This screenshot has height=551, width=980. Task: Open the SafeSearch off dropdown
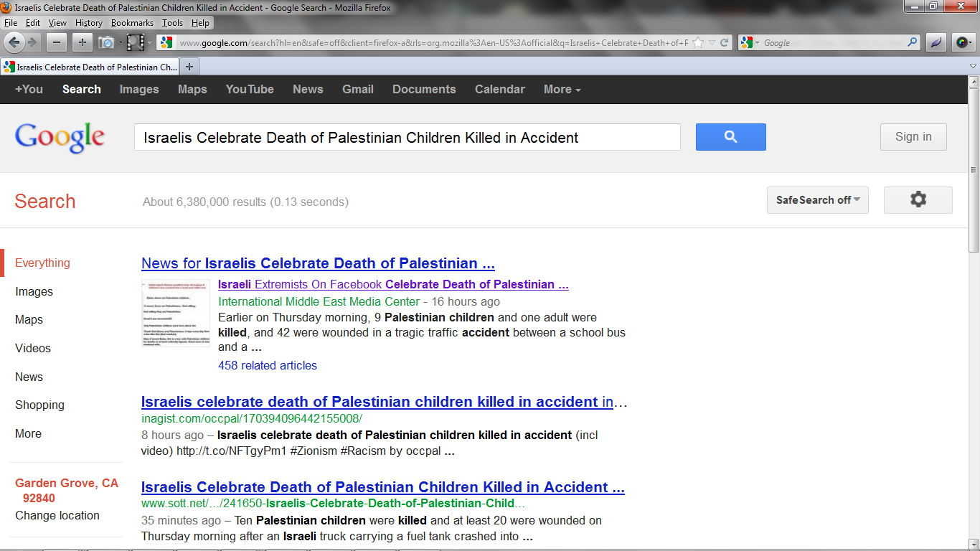coord(817,200)
